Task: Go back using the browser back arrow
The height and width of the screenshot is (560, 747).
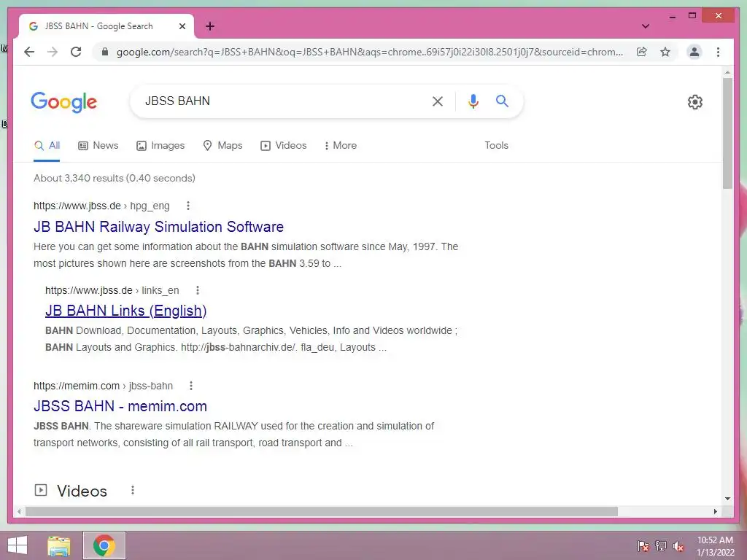Action: [29, 52]
